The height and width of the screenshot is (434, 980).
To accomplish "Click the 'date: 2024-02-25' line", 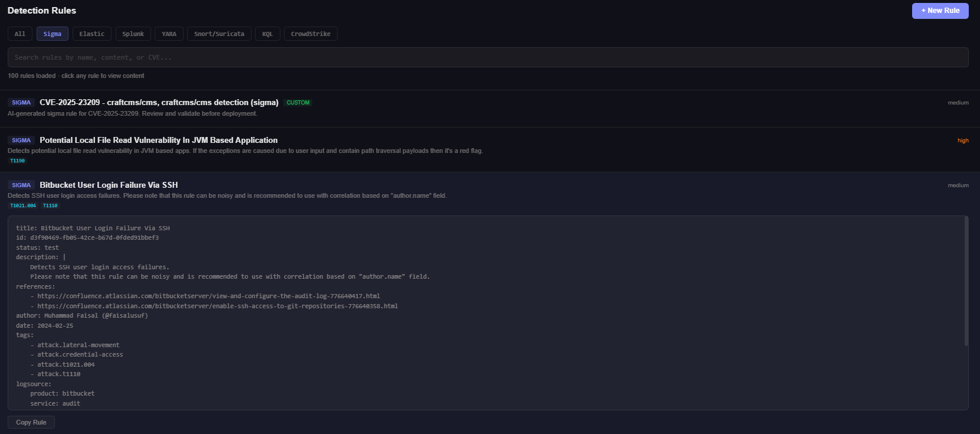I will click(x=44, y=325).
